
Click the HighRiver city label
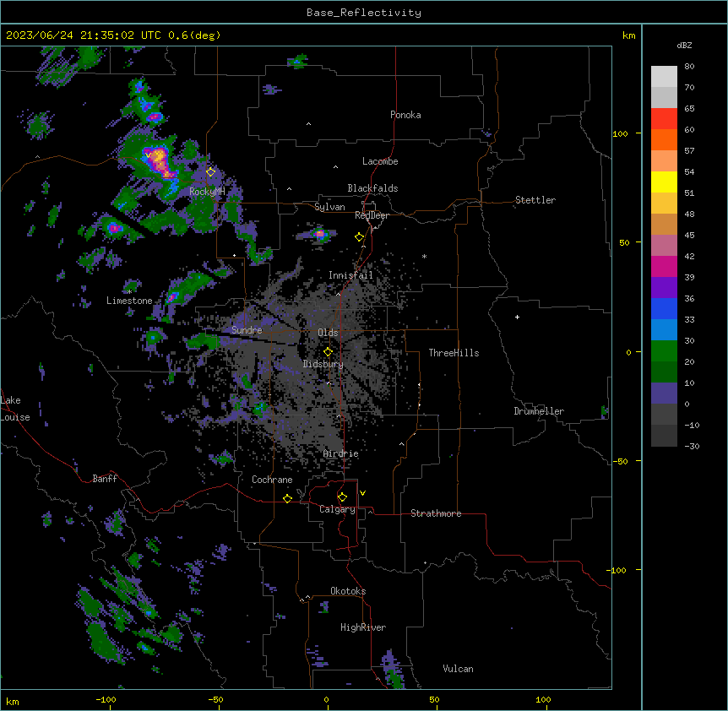tap(363, 627)
